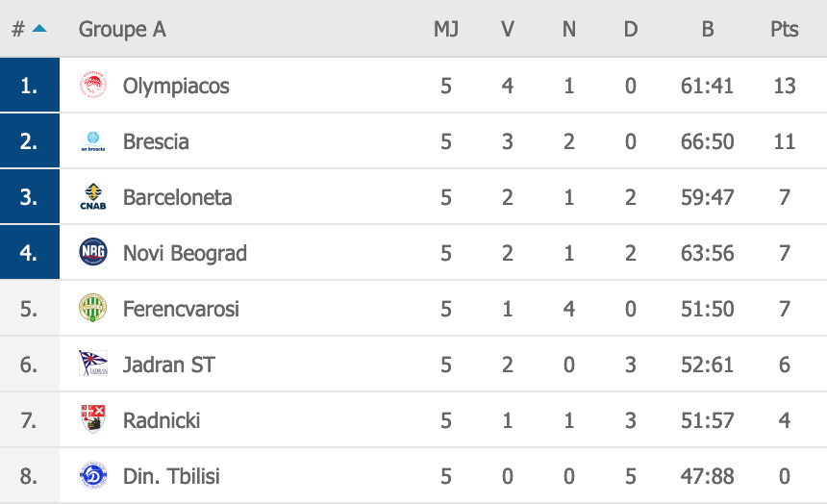Toggle the rank sort arrow
Viewport: 827px width, 504px height.
tap(39, 29)
